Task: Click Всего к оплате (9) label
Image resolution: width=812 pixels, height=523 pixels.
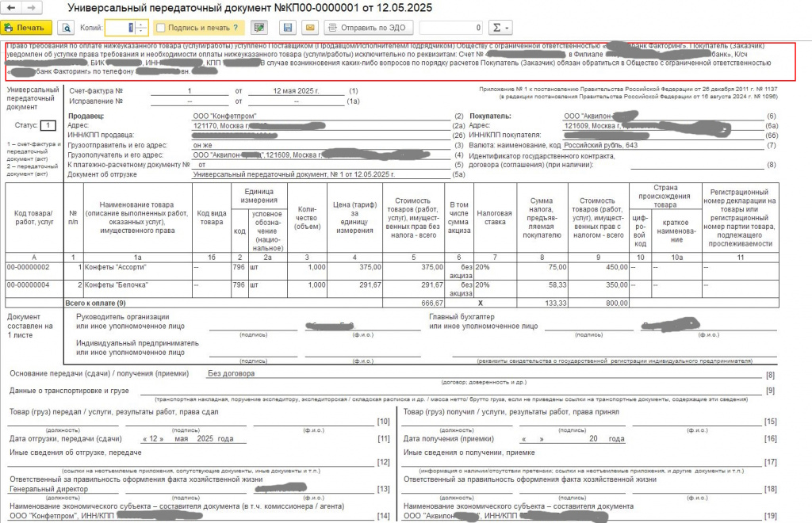Action: 95,303
